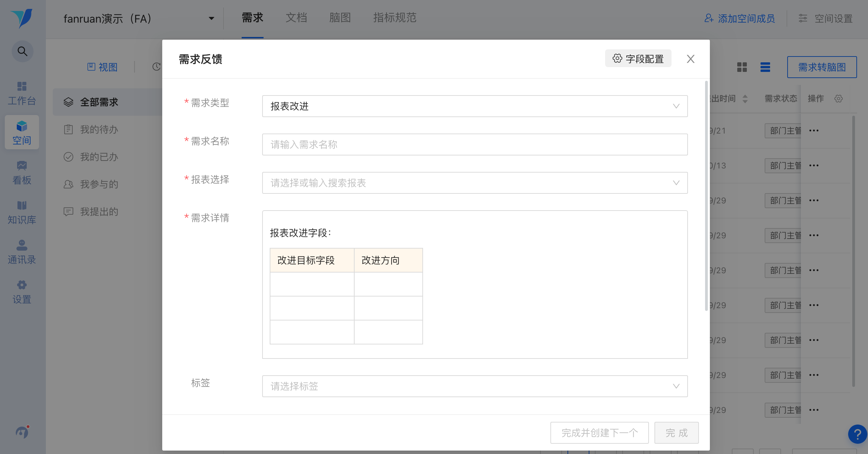Switch to grid card view icon
This screenshot has height=454, width=868.
742,67
